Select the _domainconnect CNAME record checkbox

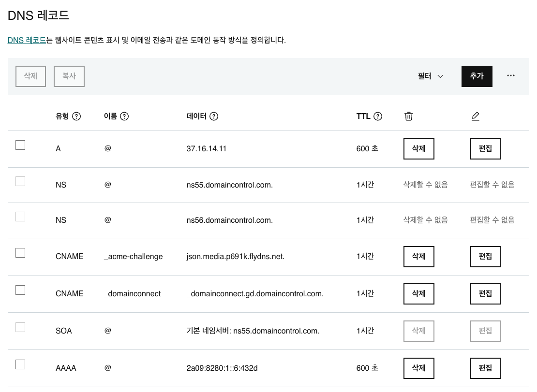tap(20, 290)
